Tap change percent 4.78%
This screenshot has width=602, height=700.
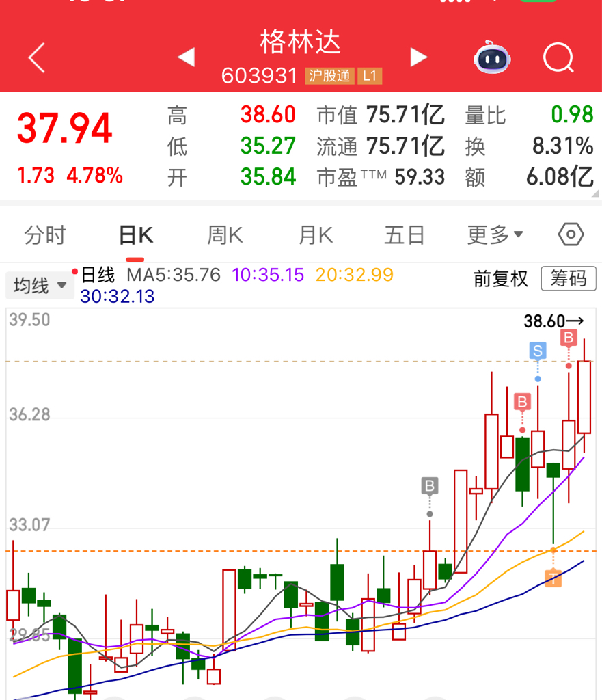pyautogui.click(x=94, y=176)
